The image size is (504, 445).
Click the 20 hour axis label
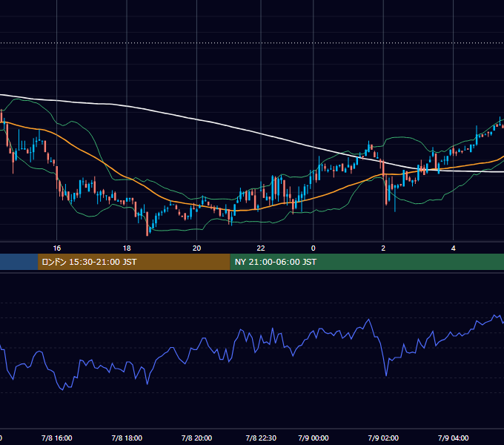coord(196,248)
